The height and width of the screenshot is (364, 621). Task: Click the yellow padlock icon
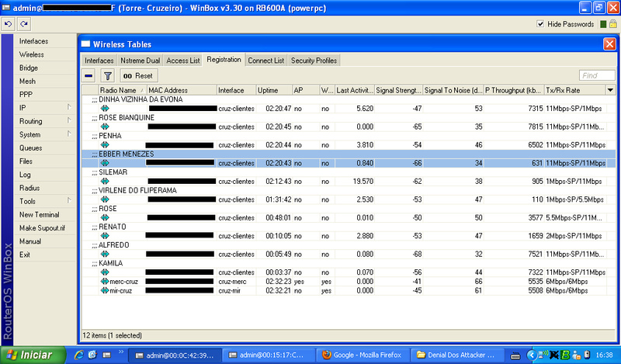coord(613,24)
